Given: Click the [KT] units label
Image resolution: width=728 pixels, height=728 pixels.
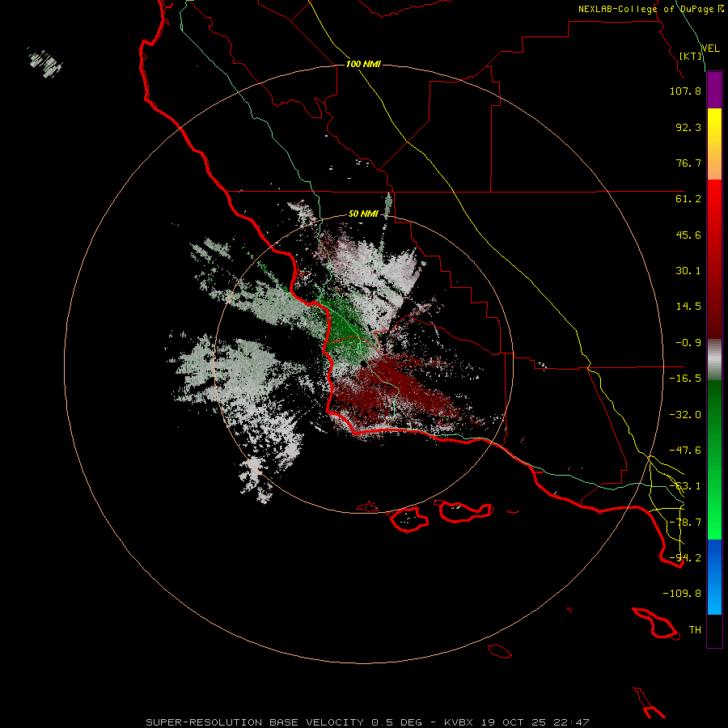Looking at the screenshot, I should pyautogui.click(x=691, y=56).
